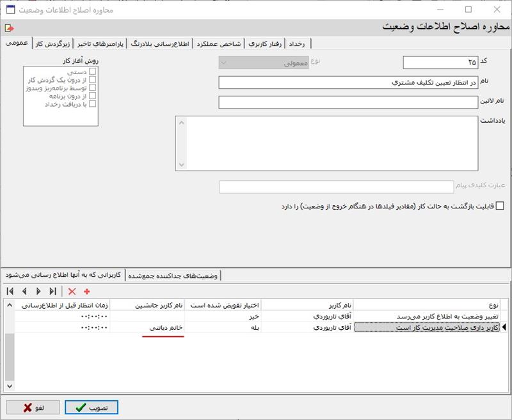Open the شاخص عملکرد tab

pos(221,43)
